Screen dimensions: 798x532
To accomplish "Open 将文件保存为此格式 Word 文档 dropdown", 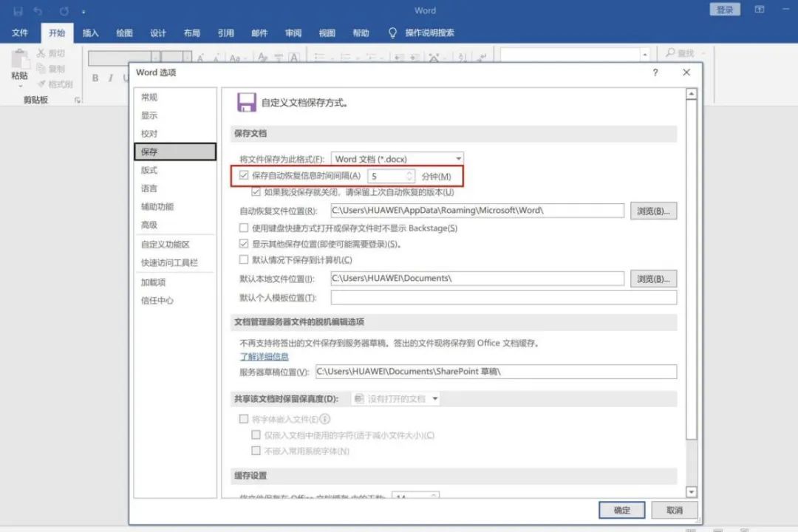I will 398,159.
